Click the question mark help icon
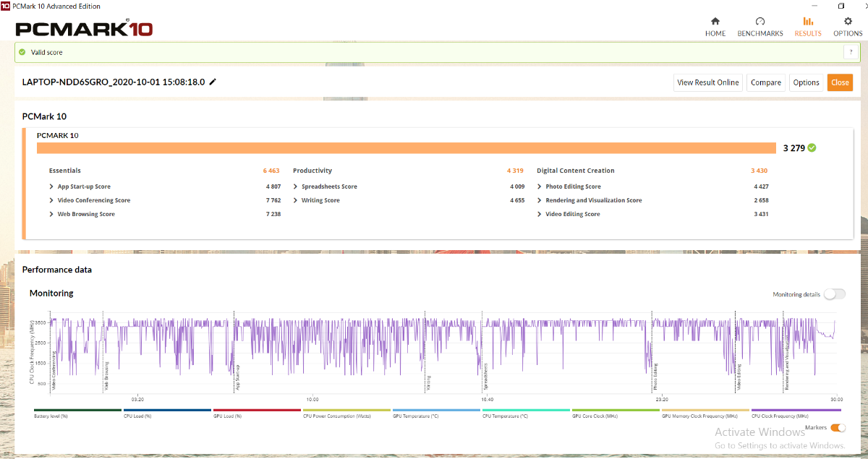This screenshot has height=459, width=868. pyautogui.click(x=851, y=52)
